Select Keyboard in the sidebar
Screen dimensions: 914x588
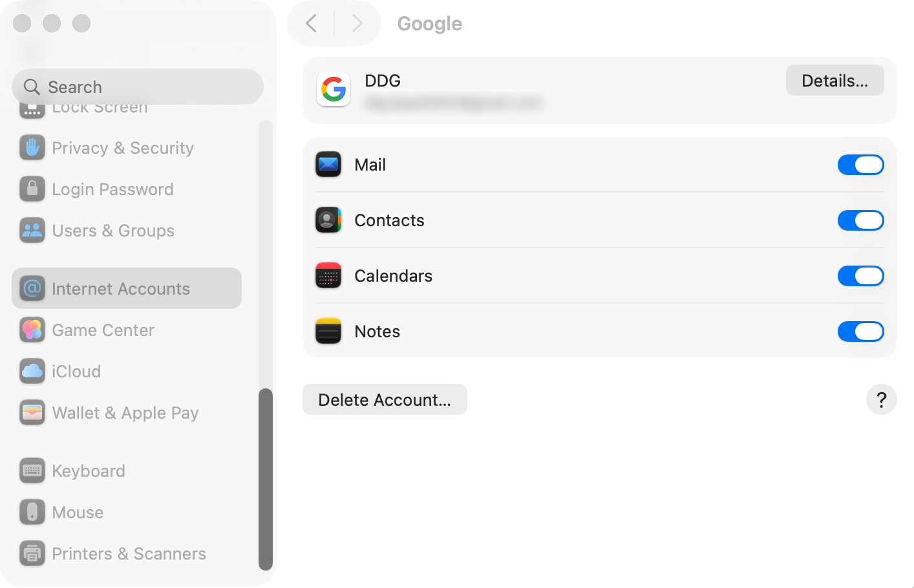(89, 471)
